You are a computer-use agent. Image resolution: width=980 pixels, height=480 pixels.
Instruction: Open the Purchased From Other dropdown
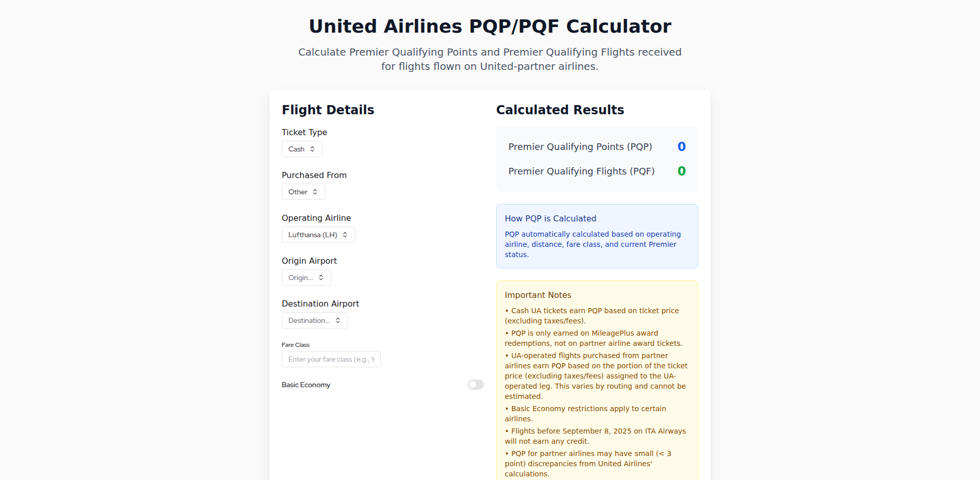pyautogui.click(x=303, y=192)
